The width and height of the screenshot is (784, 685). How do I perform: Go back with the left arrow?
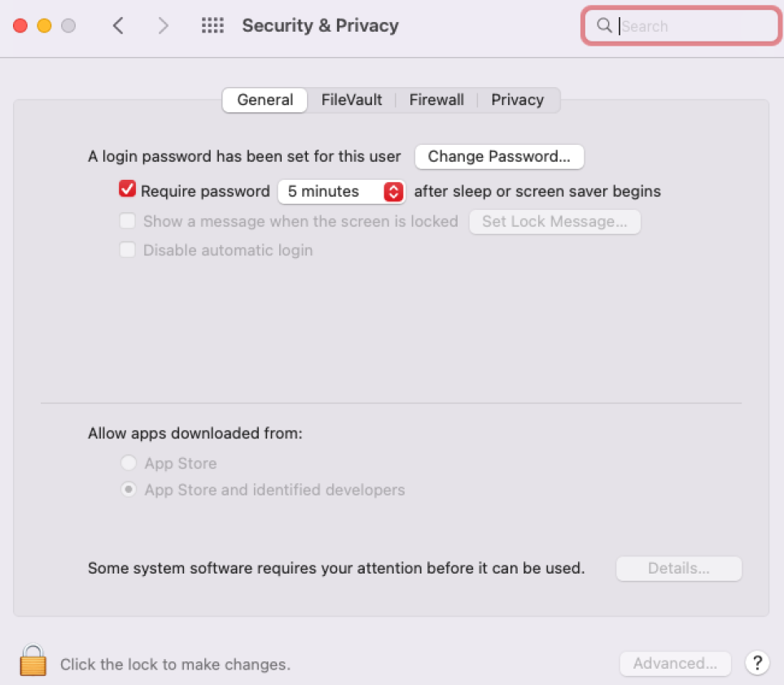(x=119, y=26)
